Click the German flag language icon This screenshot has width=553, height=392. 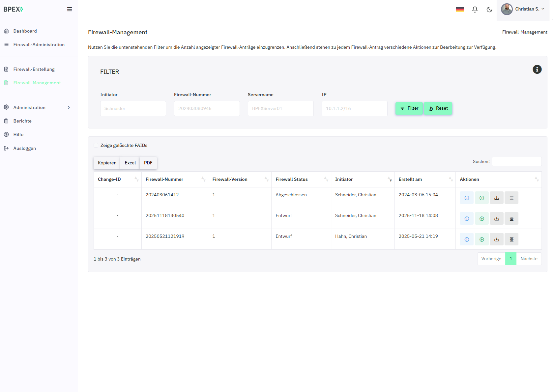pos(459,10)
